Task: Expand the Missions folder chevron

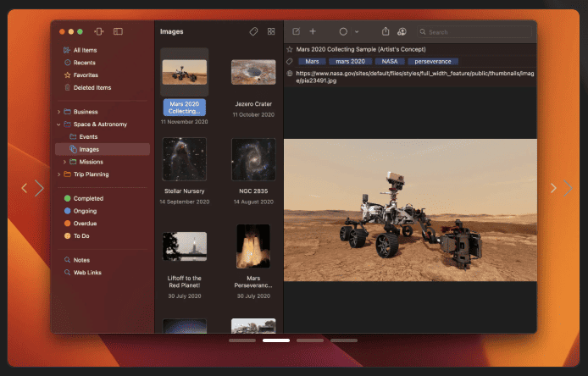Action: pyautogui.click(x=64, y=162)
